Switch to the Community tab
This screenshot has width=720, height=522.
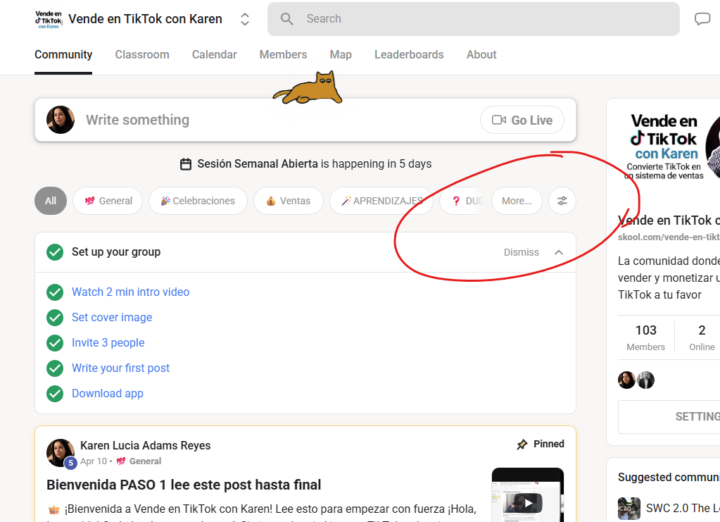click(x=63, y=55)
